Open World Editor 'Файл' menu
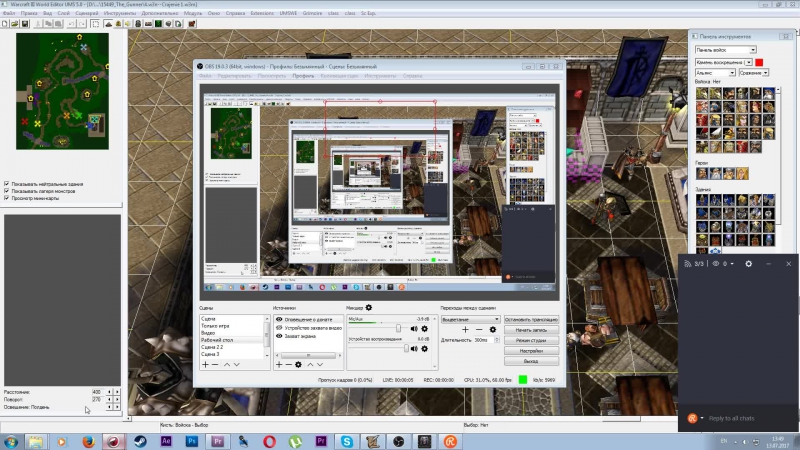The width and height of the screenshot is (800, 450). tap(9, 13)
